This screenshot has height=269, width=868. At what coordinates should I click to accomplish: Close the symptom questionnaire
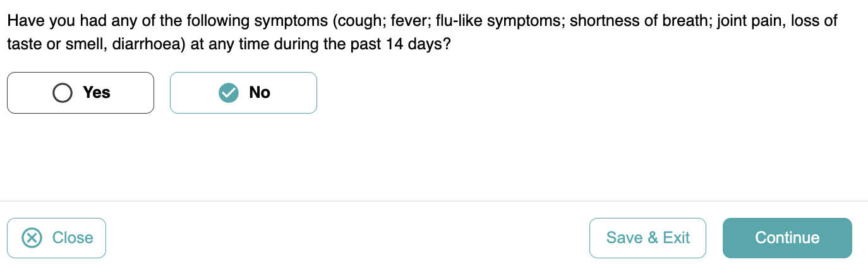[56, 238]
